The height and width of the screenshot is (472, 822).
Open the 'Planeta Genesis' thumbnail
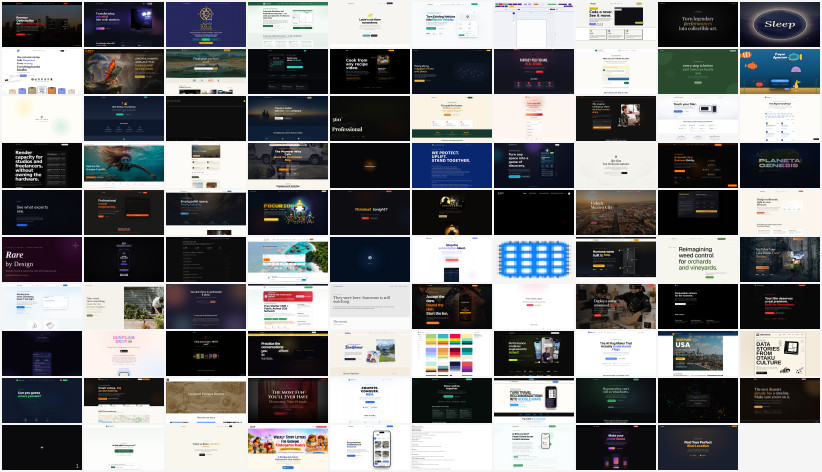tap(780, 166)
